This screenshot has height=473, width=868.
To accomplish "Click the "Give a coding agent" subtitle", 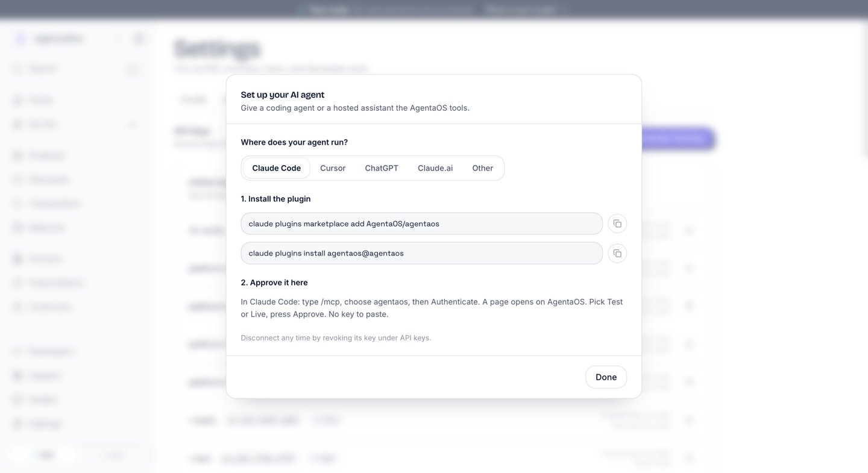I will coord(355,108).
